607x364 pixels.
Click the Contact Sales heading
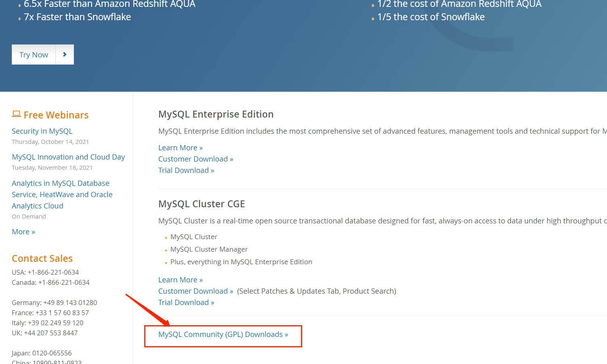coord(42,259)
